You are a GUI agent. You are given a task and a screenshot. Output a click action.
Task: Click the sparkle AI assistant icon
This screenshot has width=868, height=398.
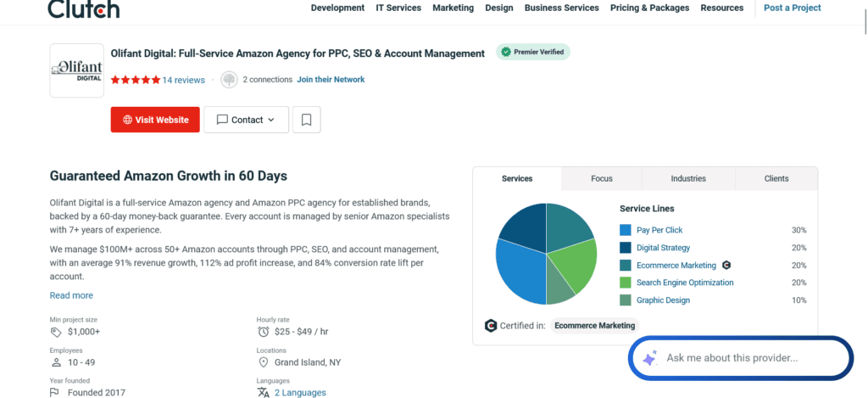[650, 358]
